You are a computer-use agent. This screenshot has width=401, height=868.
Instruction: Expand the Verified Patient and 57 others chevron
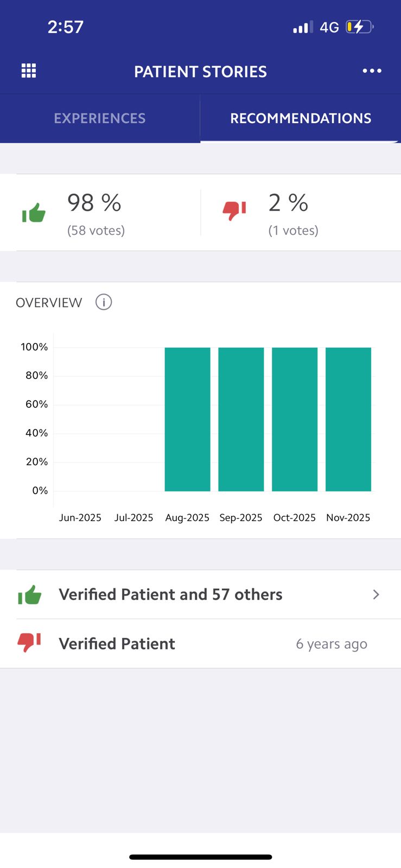[x=376, y=595]
